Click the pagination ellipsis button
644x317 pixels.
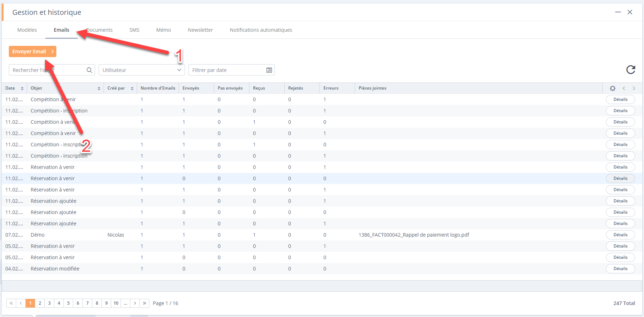(125, 303)
